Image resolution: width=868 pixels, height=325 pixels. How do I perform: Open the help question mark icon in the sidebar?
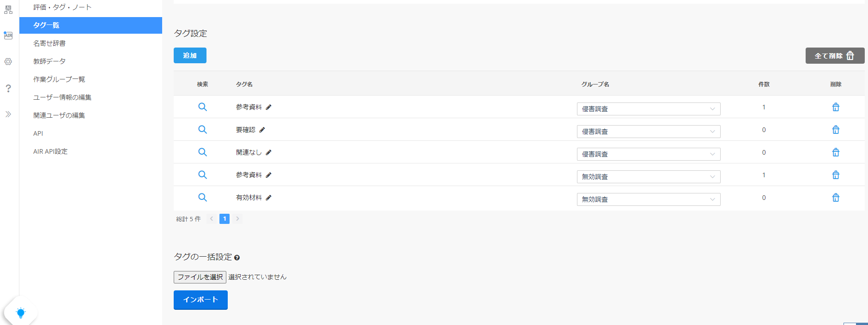(x=8, y=88)
